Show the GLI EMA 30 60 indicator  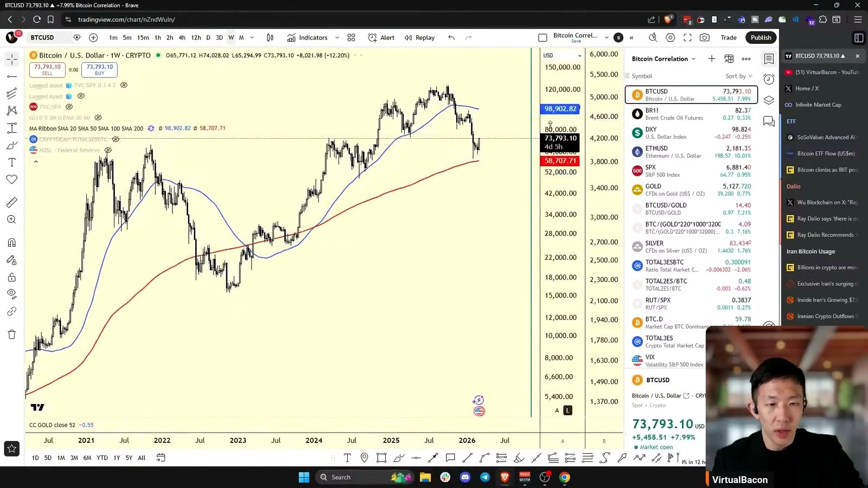98,118
